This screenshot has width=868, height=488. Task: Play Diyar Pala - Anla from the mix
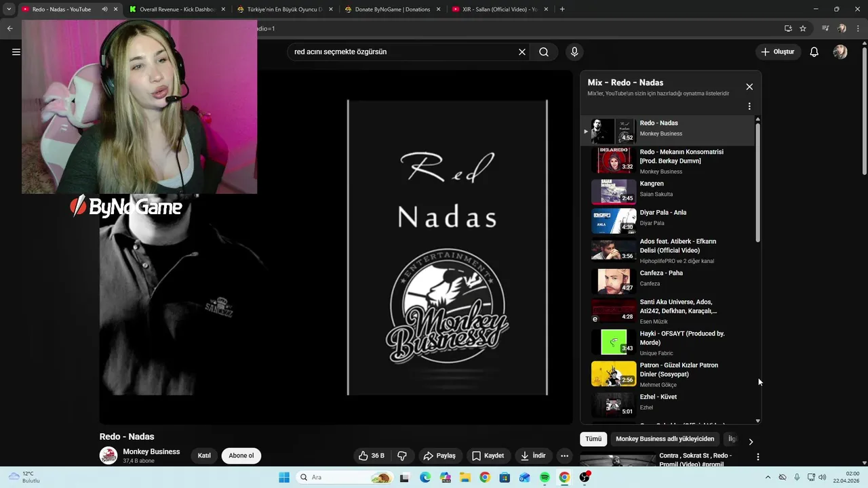pyautogui.click(x=668, y=221)
